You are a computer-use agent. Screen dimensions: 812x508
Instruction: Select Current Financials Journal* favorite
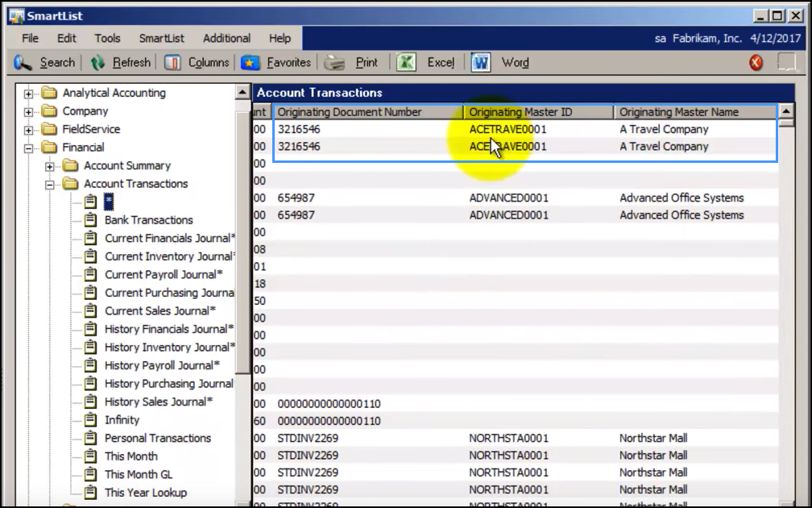[x=170, y=238]
